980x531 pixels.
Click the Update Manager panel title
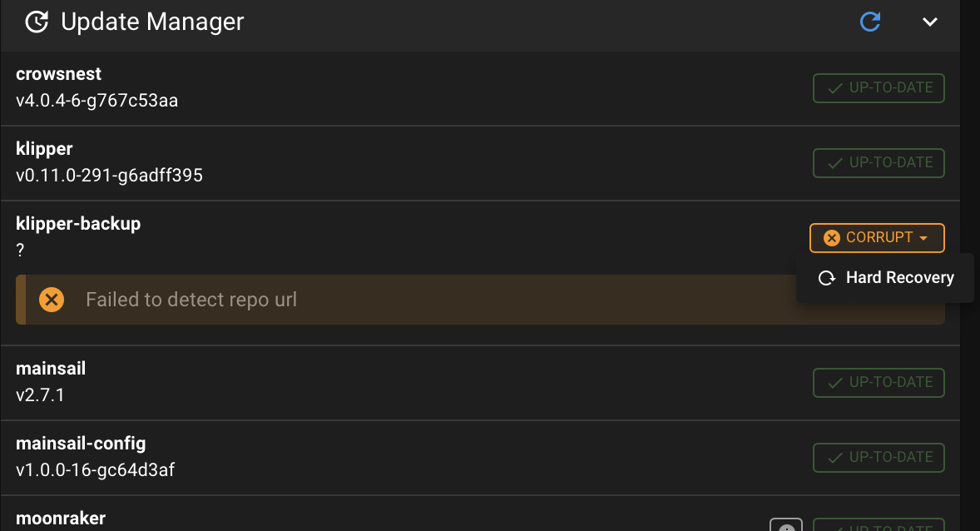click(x=152, y=22)
